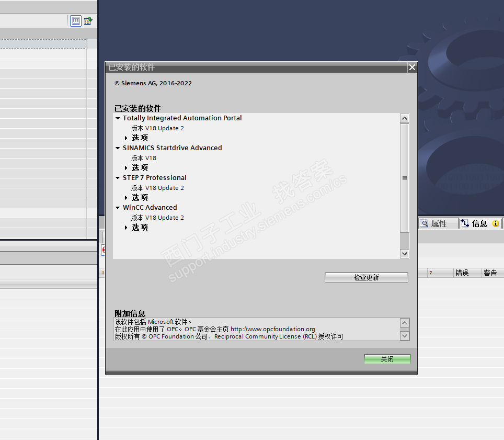Select the Totally Integrated Automation Portal row
The width and height of the screenshot is (504, 440).
tap(182, 118)
